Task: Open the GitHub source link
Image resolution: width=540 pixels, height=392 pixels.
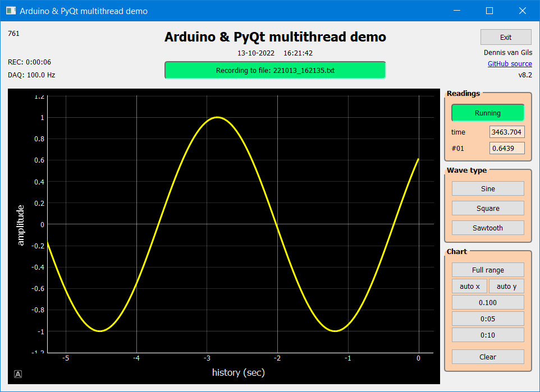Action: pos(510,64)
